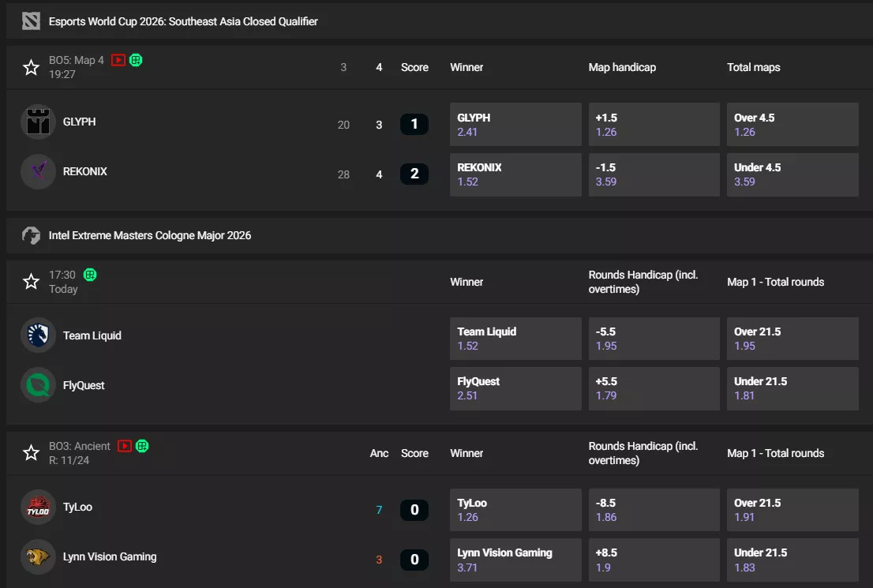
Task: Pick Under 21.5 at 1.83
Action: [792, 560]
